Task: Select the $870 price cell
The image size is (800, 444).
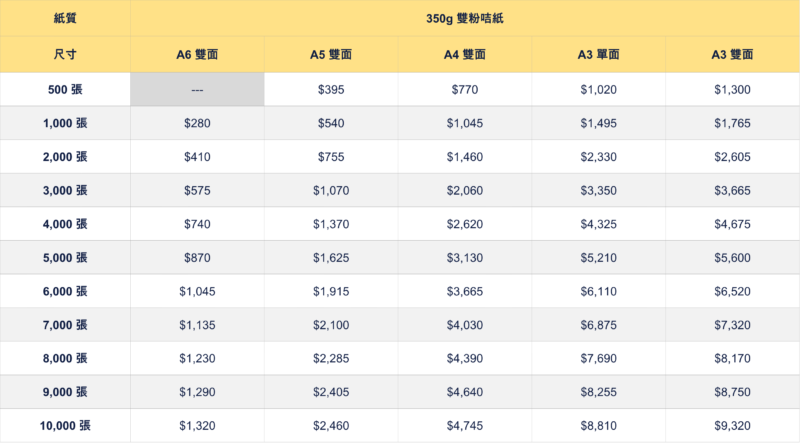Action: click(197, 258)
